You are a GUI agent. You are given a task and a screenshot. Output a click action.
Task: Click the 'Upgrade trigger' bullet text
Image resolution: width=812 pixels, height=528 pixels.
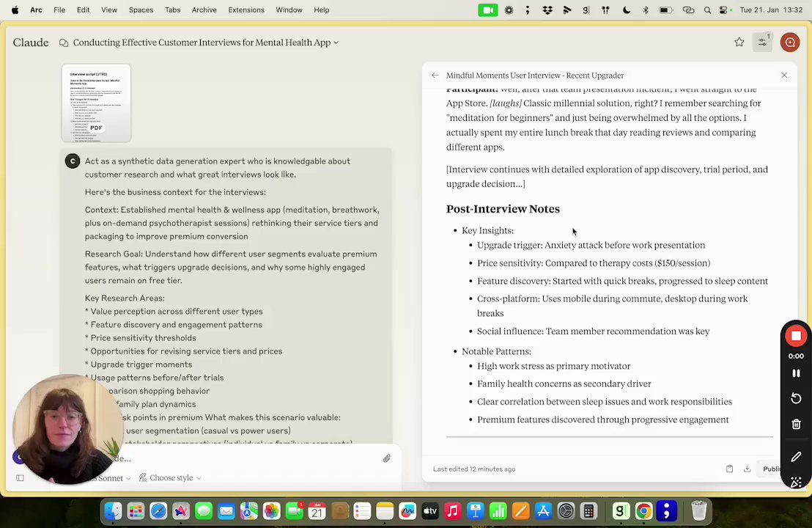click(591, 245)
